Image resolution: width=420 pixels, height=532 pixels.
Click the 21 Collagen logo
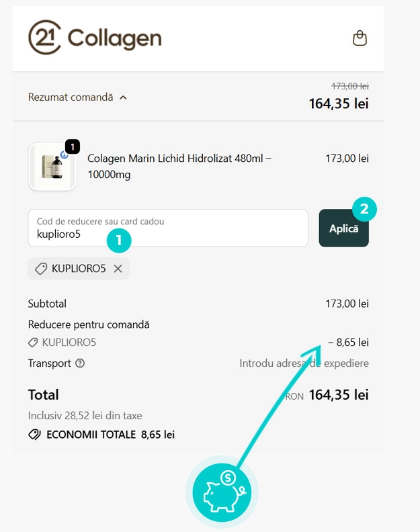point(95,38)
